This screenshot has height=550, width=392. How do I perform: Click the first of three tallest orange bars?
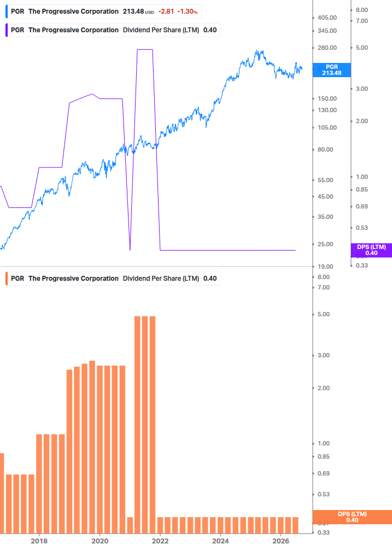pos(137,425)
